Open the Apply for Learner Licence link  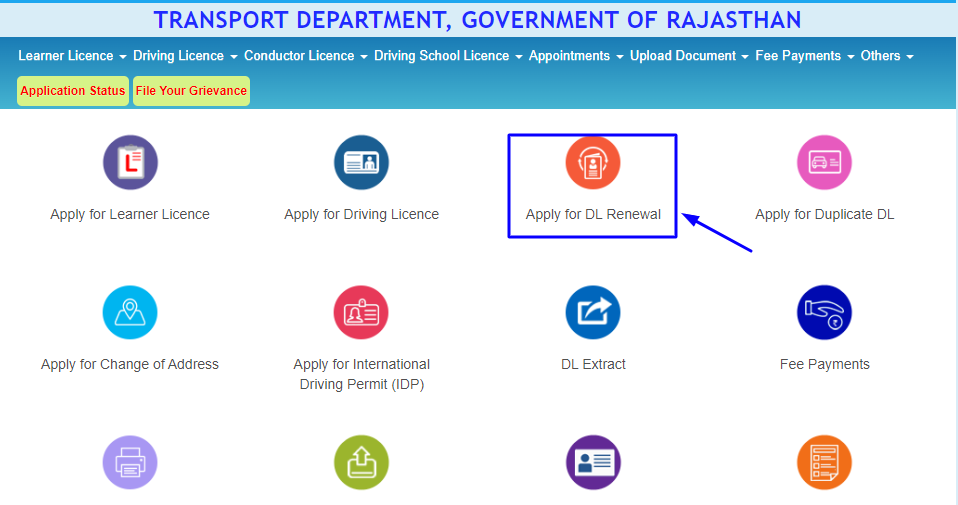click(x=130, y=214)
